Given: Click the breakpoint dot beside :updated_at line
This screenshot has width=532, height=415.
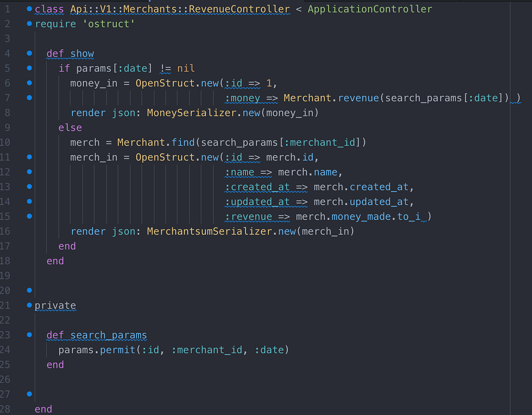Looking at the screenshot, I should coord(29,201).
